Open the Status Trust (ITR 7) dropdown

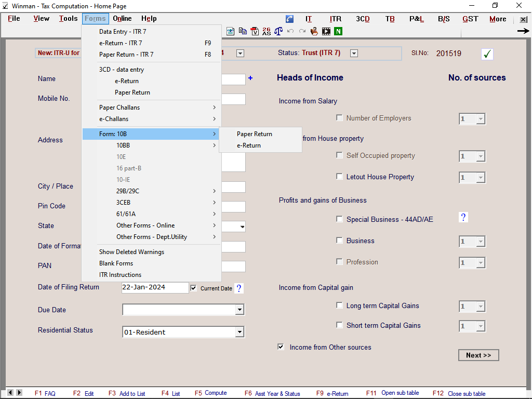[x=354, y=53]
